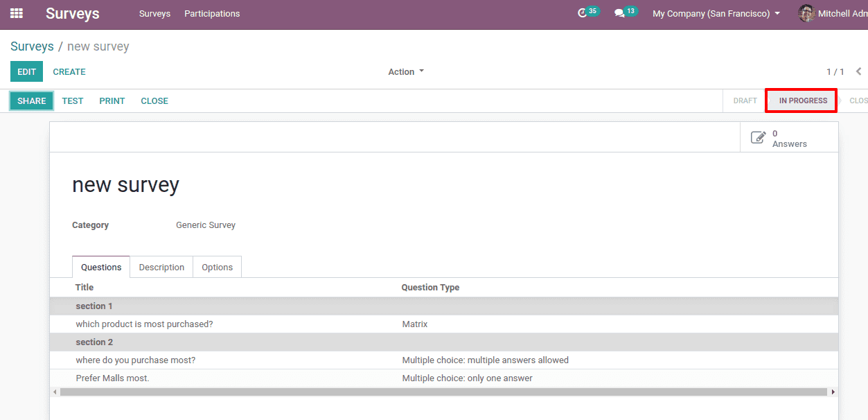Image resolution: width=868 pixels, height=420 pixels.
Task: Click the Answers pencil icon
Action: pos(759,137)
